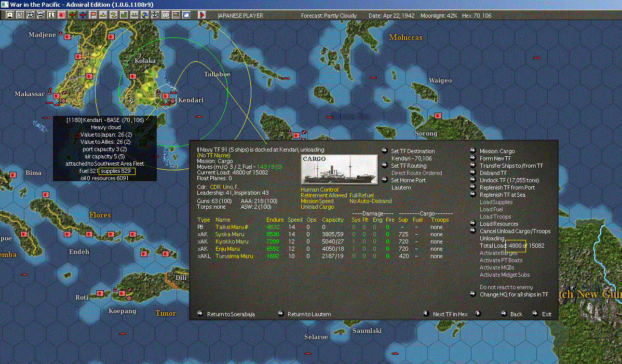Click the CARGO ship picture
Viewport: 622px width, 364px height.
point(339,169)
